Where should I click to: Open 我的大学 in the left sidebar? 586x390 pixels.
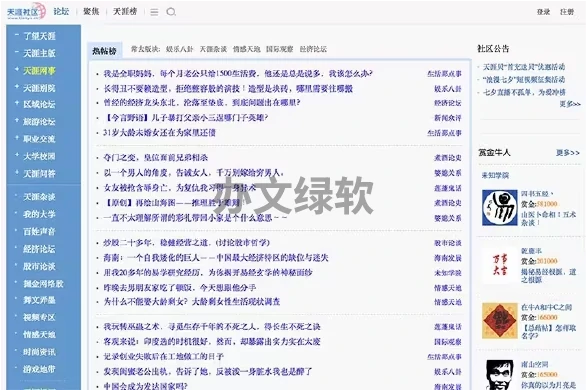(x=39, y=214)
